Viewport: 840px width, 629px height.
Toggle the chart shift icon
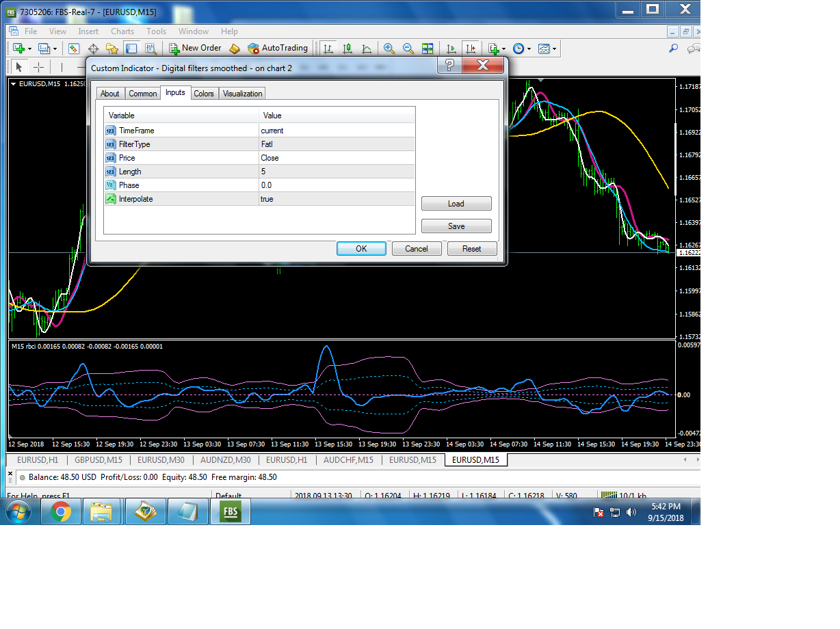[470, 49]
